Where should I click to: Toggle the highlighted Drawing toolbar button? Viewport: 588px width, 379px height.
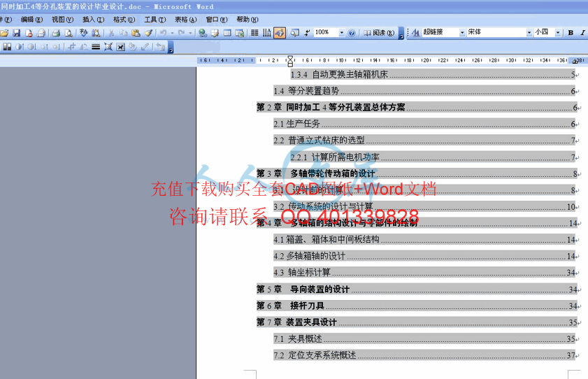pos(280,33)
